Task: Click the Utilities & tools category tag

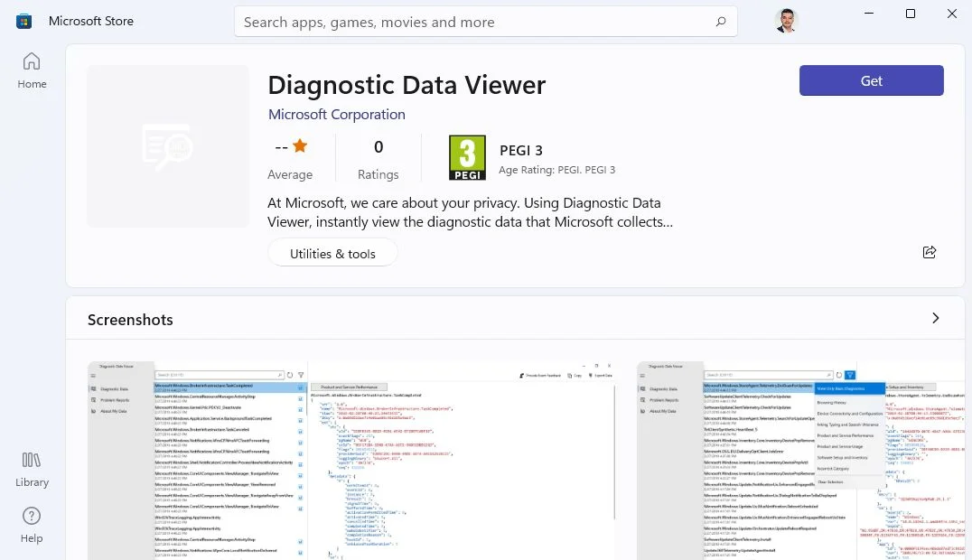Action: click(x=332, y=254)
